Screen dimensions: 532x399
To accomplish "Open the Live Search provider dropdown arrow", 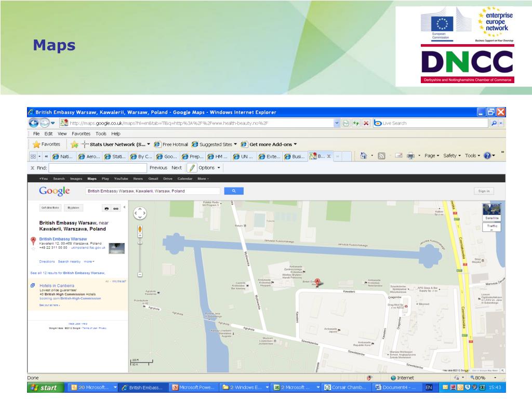I will (501, 123).
